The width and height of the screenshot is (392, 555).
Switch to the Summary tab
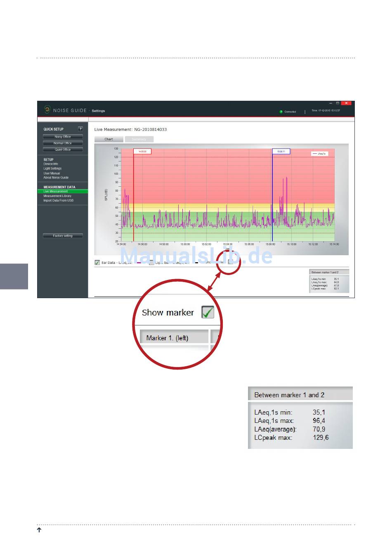(139, 139)
